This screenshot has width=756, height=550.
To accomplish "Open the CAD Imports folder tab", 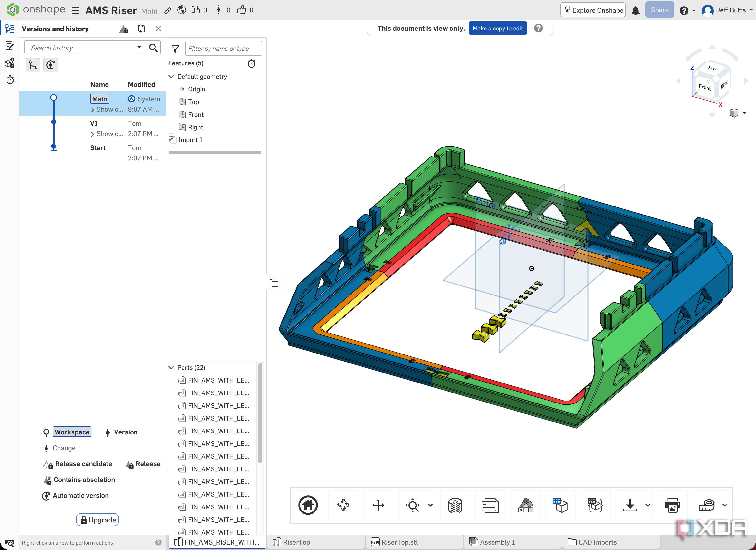I will point(611,542).
